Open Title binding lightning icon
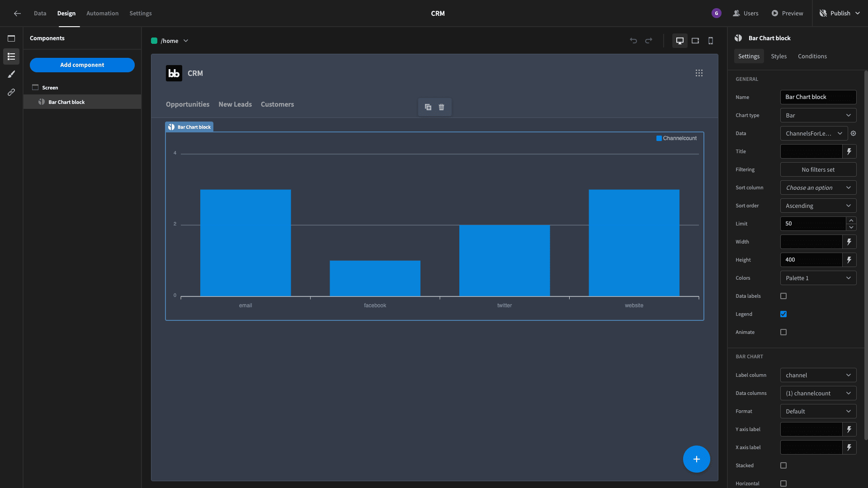Viewport: 868px width, 488px height. (849, 151)
